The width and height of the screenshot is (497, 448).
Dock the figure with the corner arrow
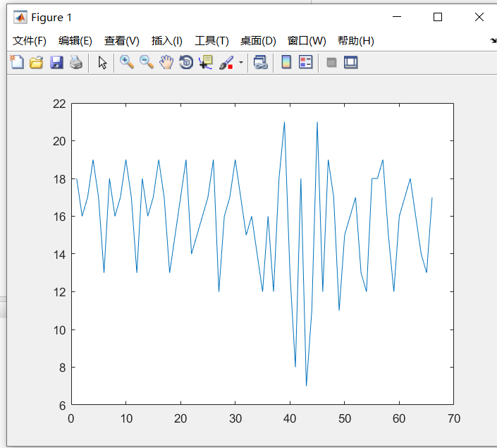coord(493,41)
